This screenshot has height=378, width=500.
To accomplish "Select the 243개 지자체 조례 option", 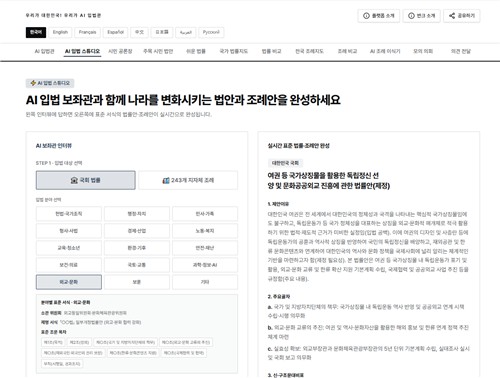I will pos(188,180).
